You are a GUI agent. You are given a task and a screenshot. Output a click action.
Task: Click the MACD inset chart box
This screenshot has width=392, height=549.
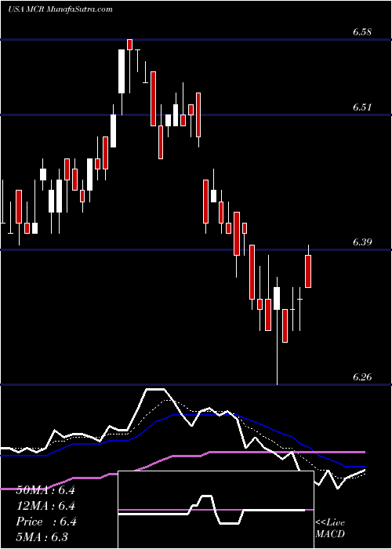point(216,510)
